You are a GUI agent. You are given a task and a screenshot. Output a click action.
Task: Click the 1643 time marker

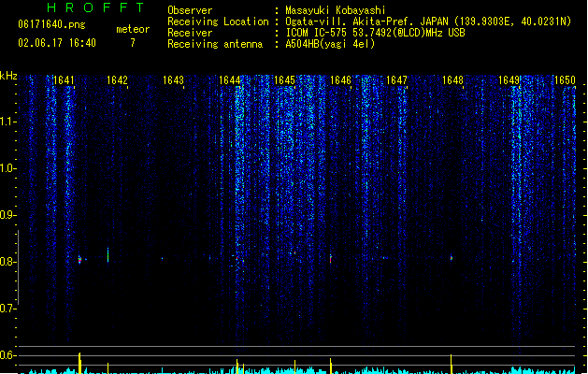coord(173,80)
